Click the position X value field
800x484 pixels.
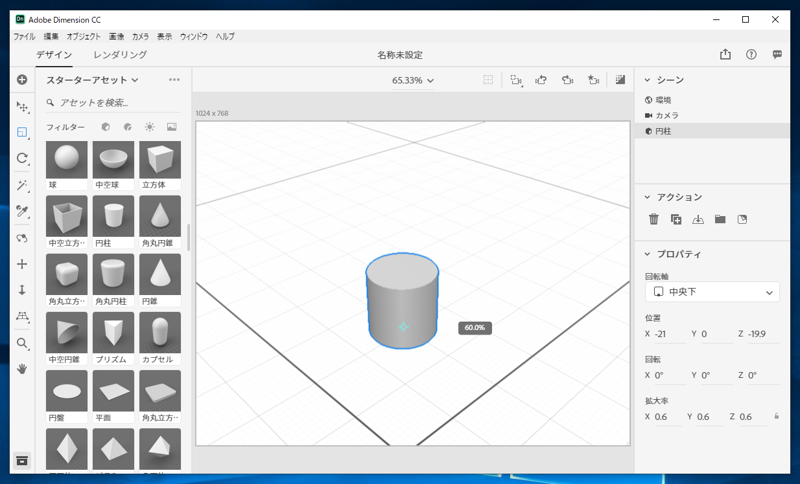(x=670, y=334)
